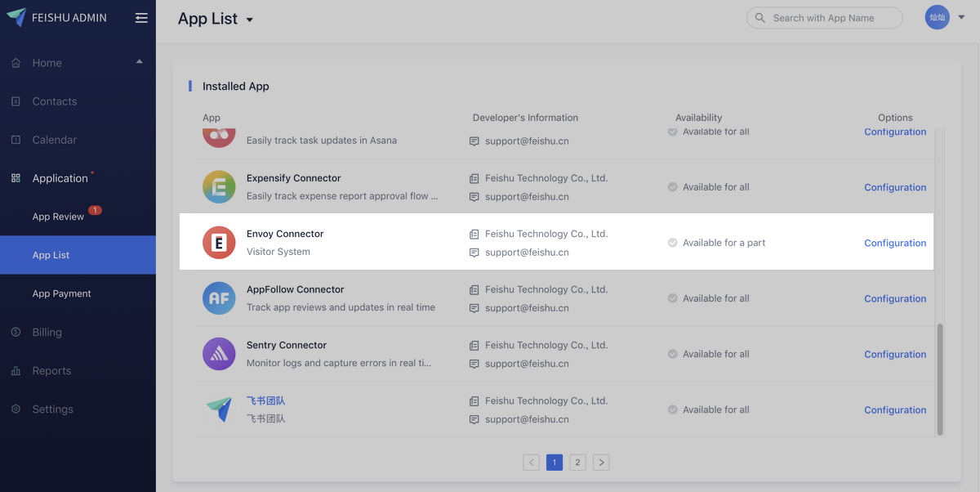Click the Expensify Connector app name
Viewport: 980px width, 492px height.
(x=294, y=178)
